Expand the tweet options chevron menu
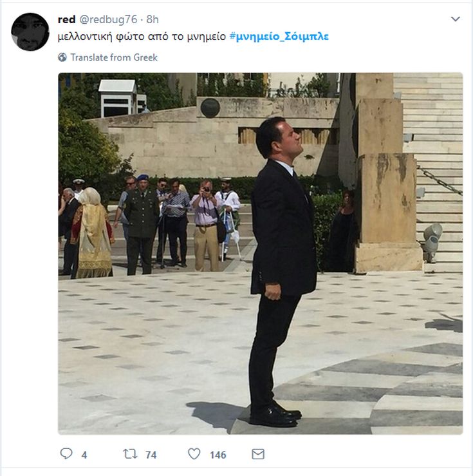The height and width of the screenshot is (476, 473). (x=456, y=19)
